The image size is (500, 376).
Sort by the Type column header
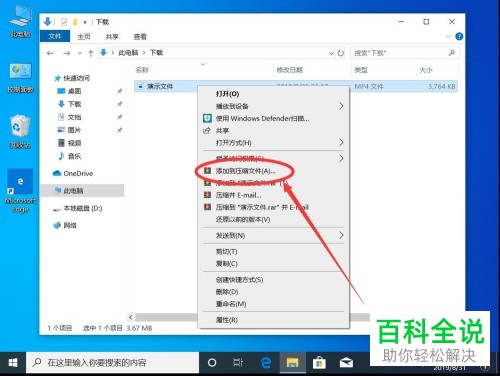(361, 70)
